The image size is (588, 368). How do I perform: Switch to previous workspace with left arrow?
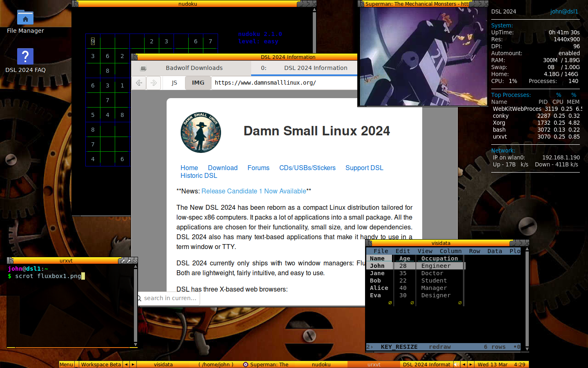pyautogui.click(x=126, y=364)
